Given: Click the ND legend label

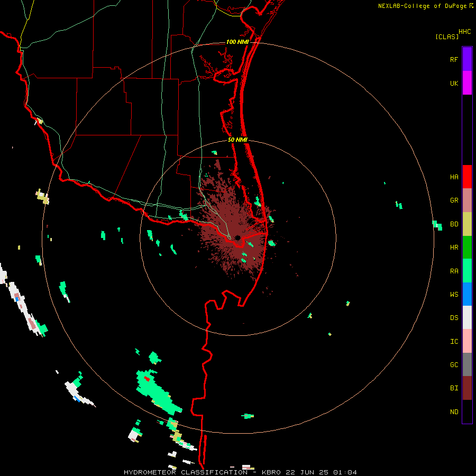Looking at the screenshot, I should click(x=454, y=412).
